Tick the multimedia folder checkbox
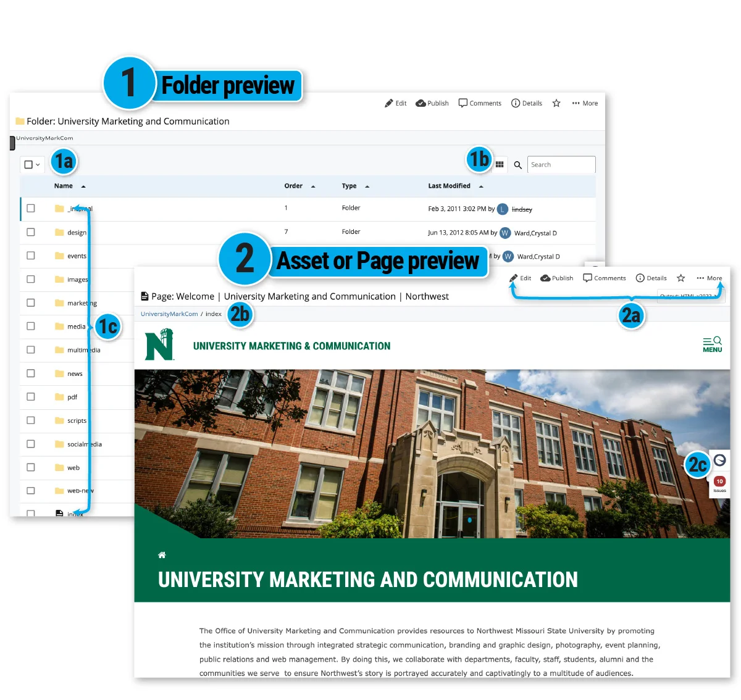 point(31,349)
